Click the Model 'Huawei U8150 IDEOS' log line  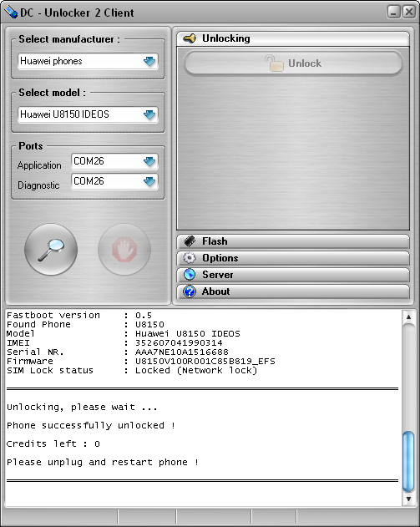pos(124,334)
